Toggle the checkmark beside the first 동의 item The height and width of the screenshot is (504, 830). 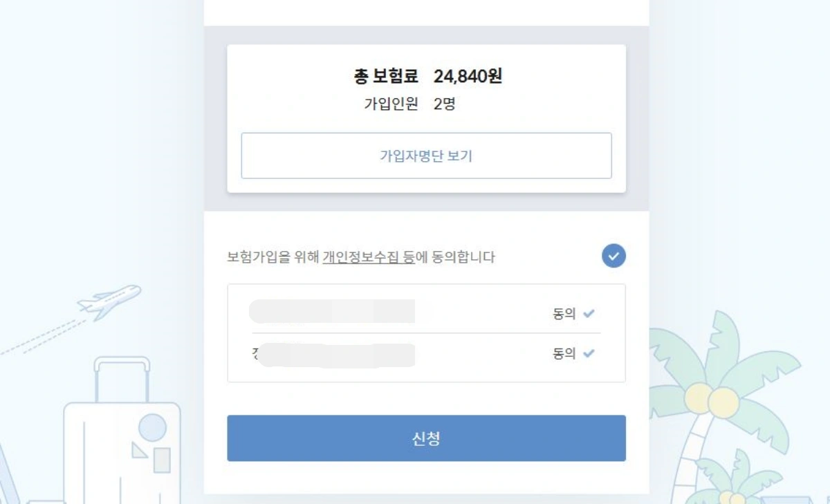tap(589, 314)
